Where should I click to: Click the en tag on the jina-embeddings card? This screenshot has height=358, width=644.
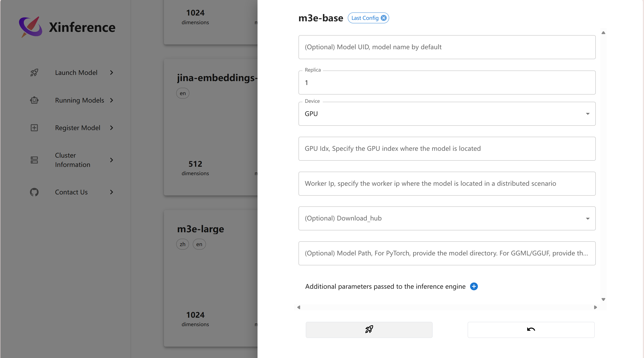click(183, 93)
